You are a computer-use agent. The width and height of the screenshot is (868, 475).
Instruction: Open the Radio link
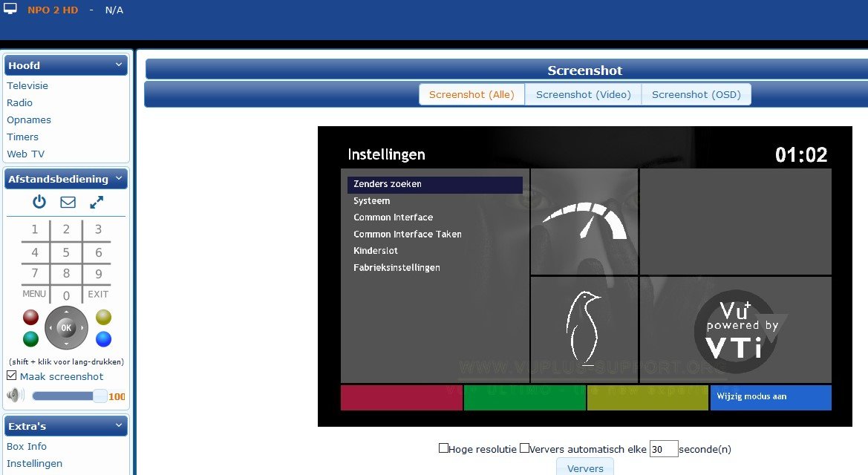(19, 103)
